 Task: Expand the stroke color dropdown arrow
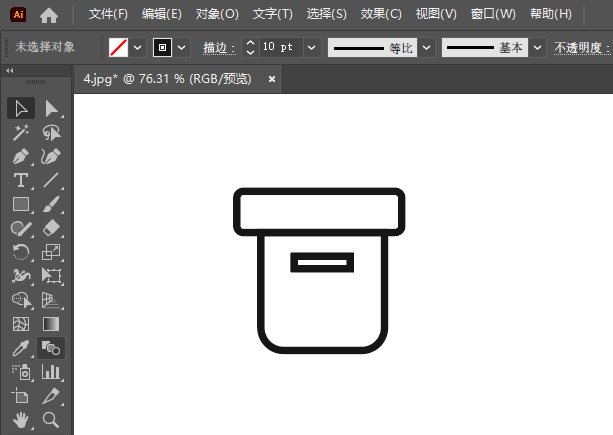coord(181,47)
